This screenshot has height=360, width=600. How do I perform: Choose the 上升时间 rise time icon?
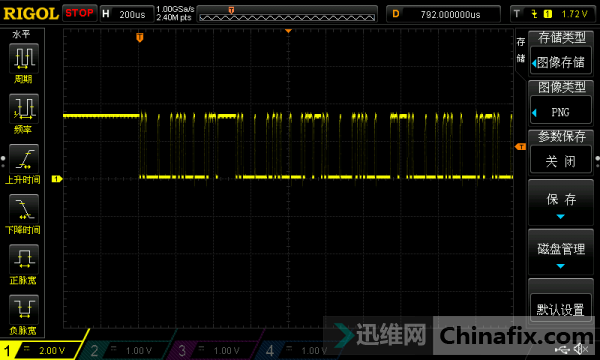click(x=24, y=159)
